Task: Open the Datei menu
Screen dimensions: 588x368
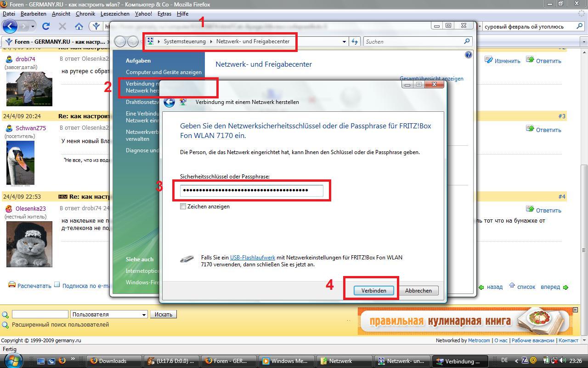Action: click(x=9, y=14)
